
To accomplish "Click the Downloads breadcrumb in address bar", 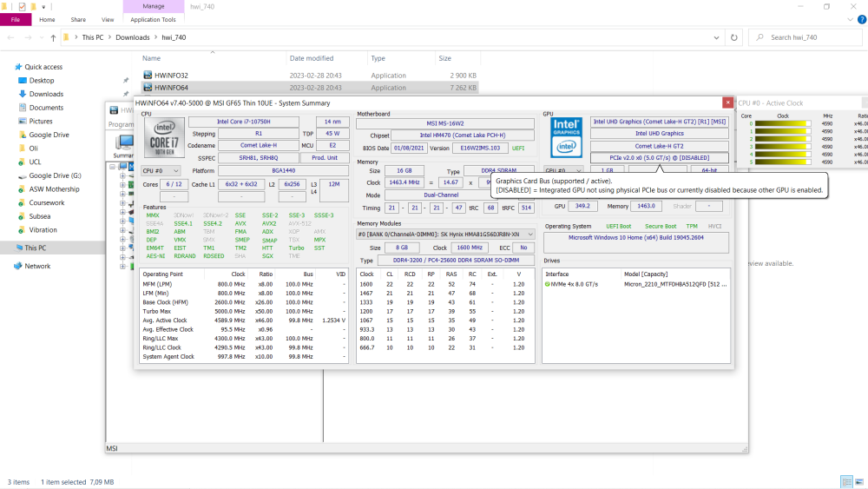I will point(133,37).
